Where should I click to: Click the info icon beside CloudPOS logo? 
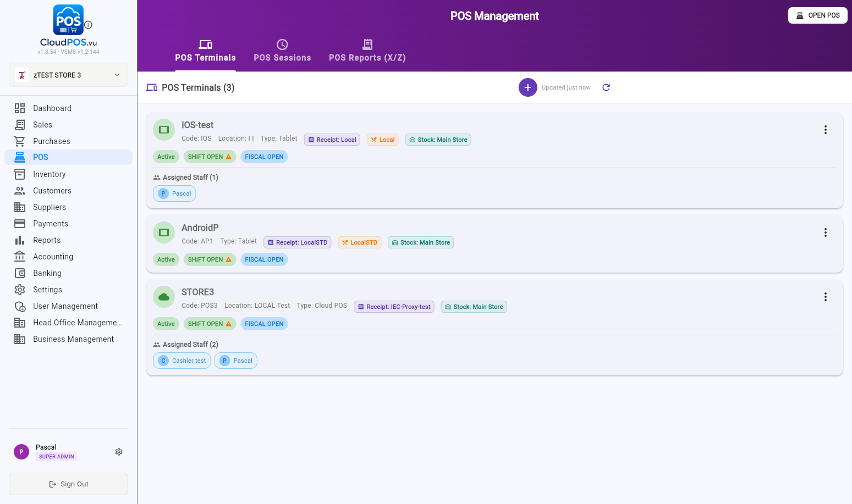click(89, 25)
